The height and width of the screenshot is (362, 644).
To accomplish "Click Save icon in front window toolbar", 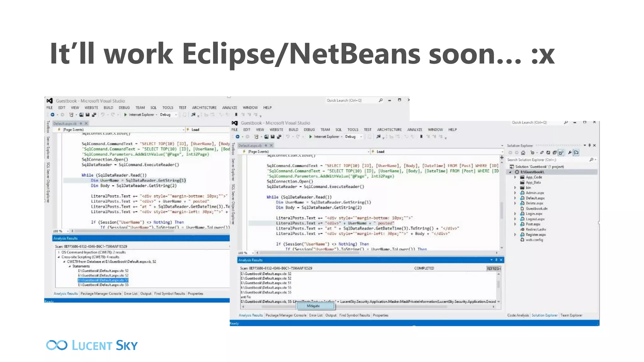I will 273,137.
